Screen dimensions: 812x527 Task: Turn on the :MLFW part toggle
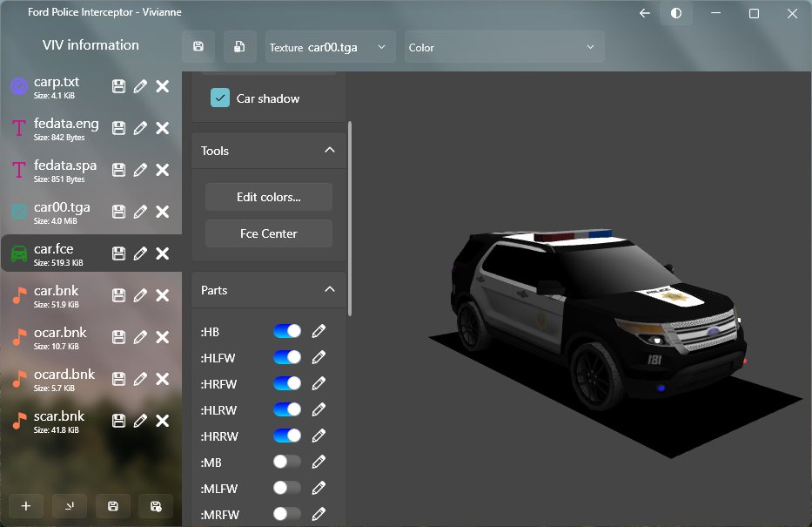287,488
